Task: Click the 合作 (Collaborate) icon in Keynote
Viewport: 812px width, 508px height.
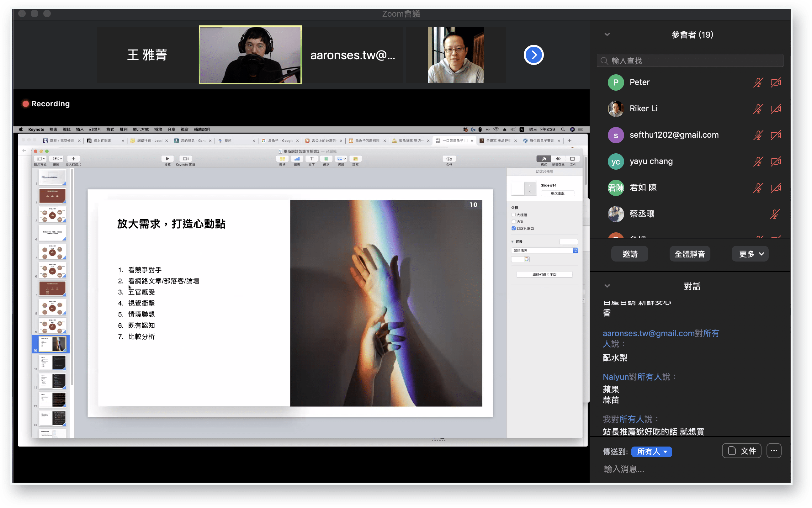Action: 449,159
